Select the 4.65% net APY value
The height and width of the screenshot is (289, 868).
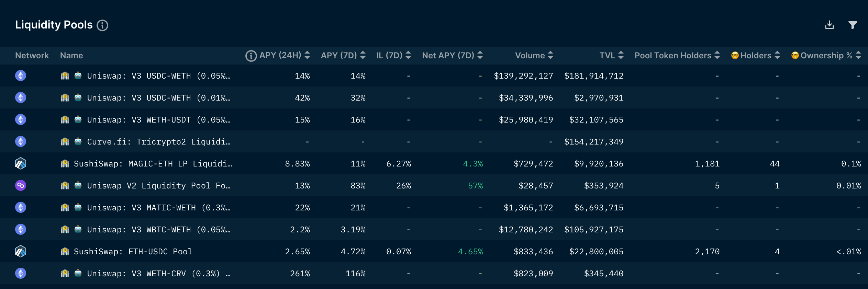470,252
